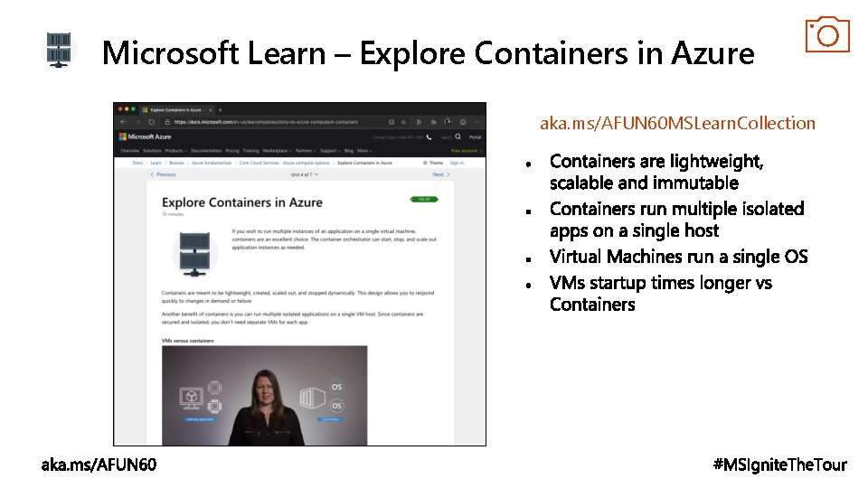Open the Solutions menu item

pos(152,151)
